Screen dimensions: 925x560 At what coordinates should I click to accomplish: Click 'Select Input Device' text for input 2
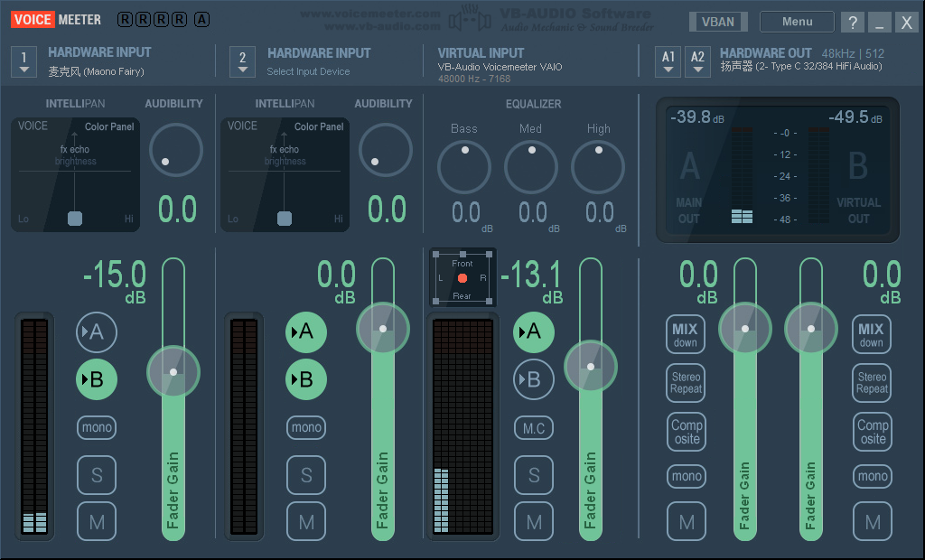tap(308, 71)
